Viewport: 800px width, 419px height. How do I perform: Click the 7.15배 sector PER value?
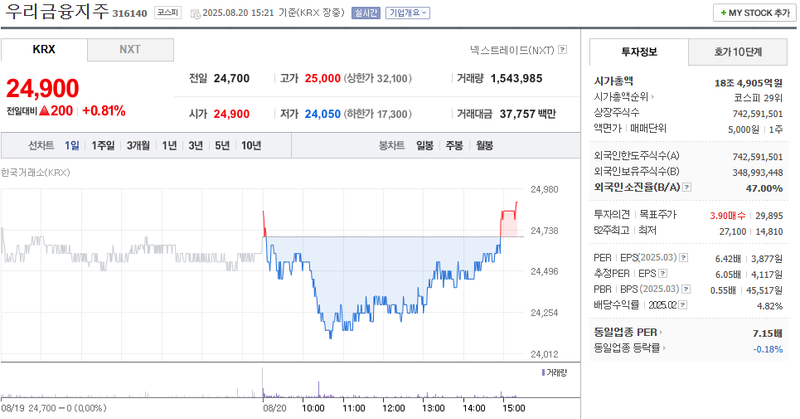(767, 334)
